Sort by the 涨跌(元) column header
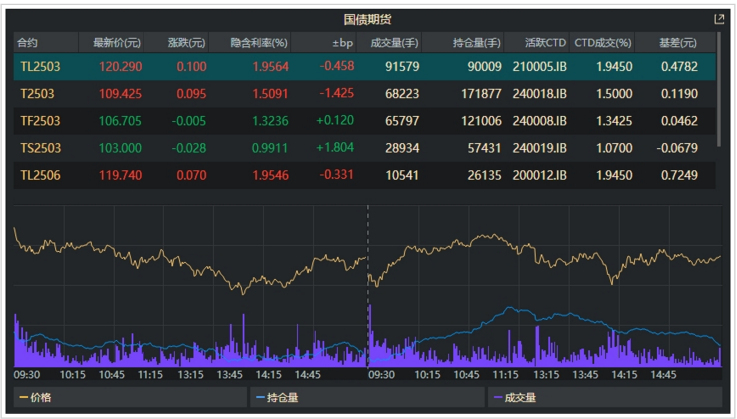 tap(186, 43)
